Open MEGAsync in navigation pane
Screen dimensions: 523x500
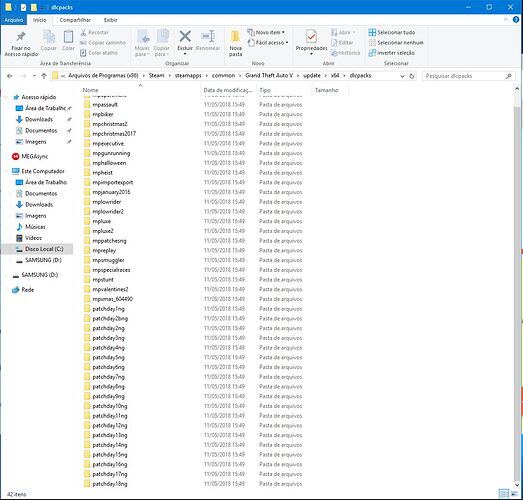pos(35,156)
